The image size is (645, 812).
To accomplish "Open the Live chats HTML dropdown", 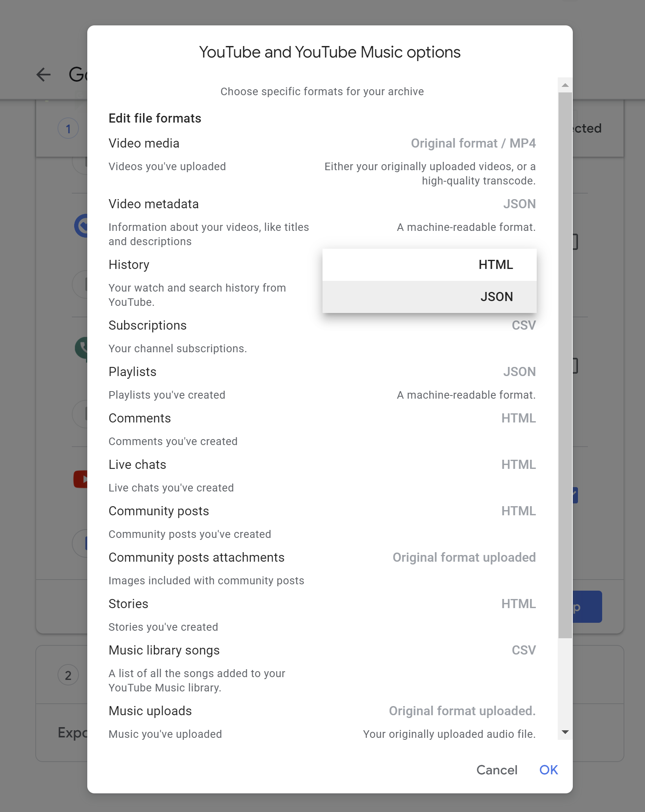I will pyautogui.click(x=518, y=465).
